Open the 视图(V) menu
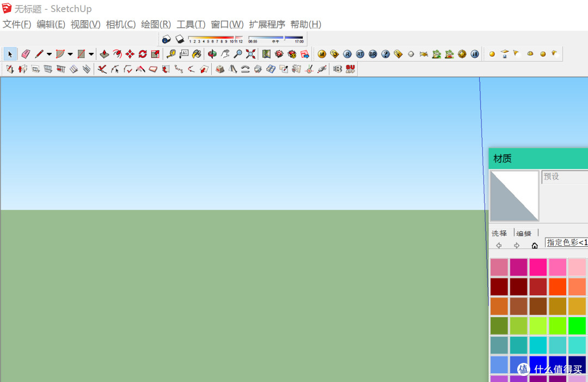The width and height of the screenshot is (588, 382). [85, 25]
